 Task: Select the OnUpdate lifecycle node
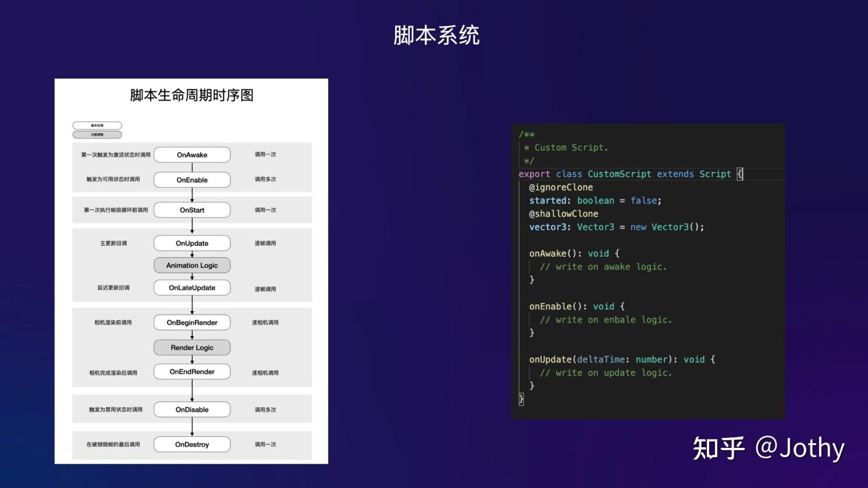tap(192, 243)
